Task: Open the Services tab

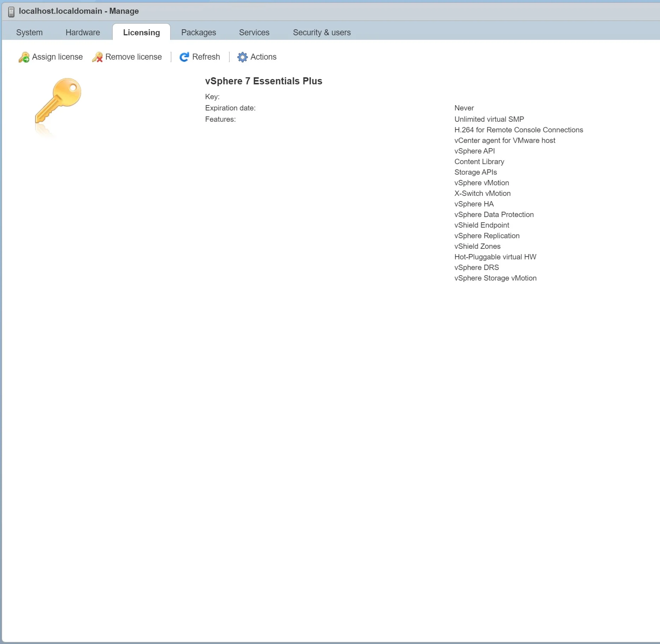Action: coord(254,32)
